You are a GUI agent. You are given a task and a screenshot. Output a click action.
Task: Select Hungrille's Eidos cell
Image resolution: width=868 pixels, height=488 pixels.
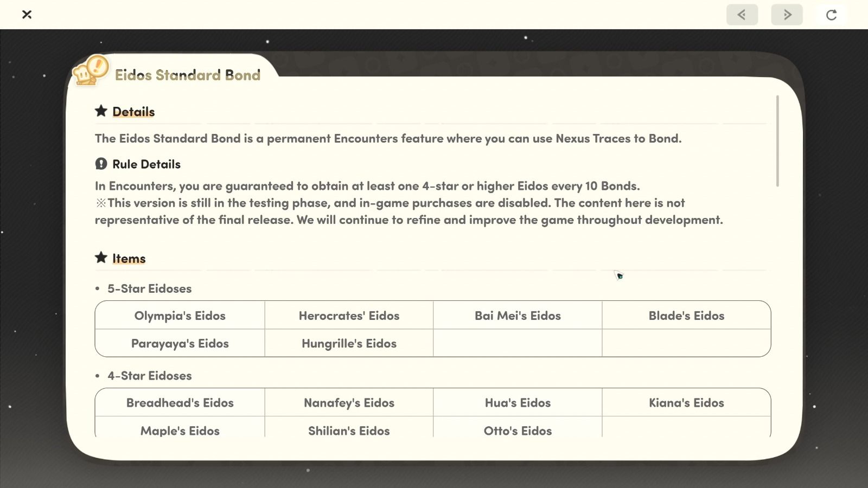349,343
